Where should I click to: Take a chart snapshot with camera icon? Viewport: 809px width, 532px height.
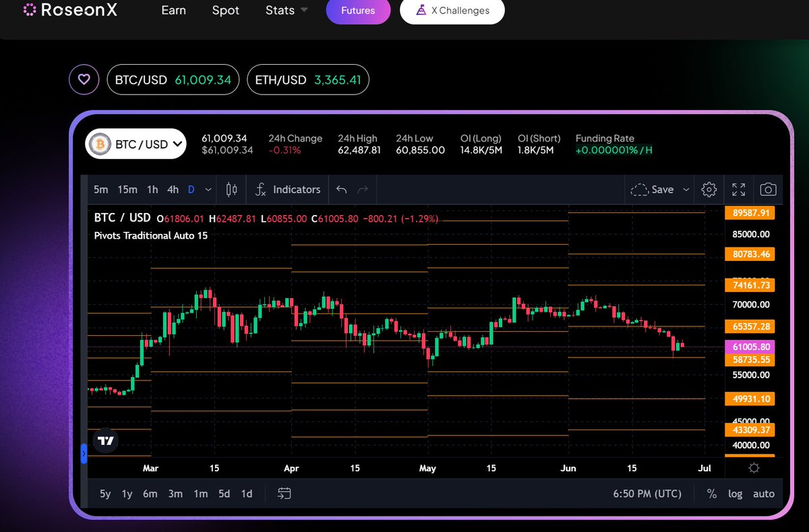coord(769,189)
